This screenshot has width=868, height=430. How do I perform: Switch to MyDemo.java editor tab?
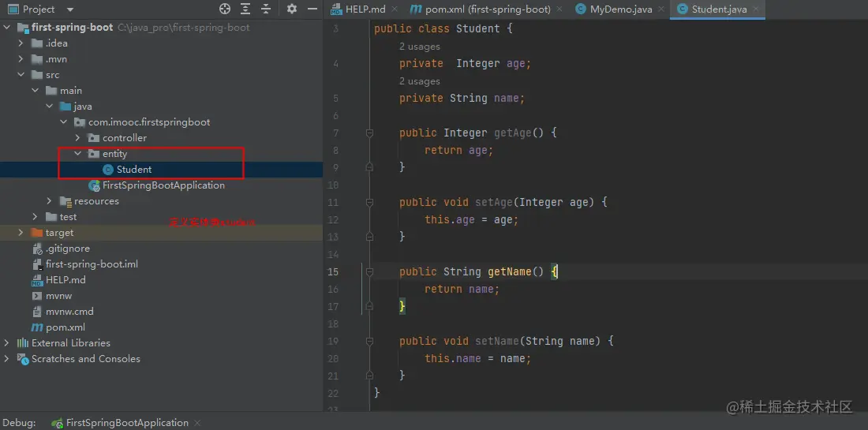click(621, 9)
